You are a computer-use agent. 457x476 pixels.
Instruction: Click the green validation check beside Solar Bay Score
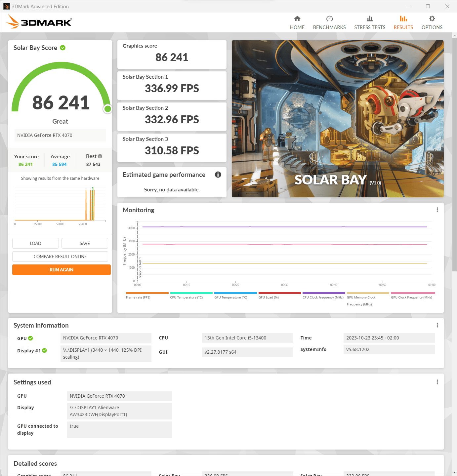click(63, 48)
